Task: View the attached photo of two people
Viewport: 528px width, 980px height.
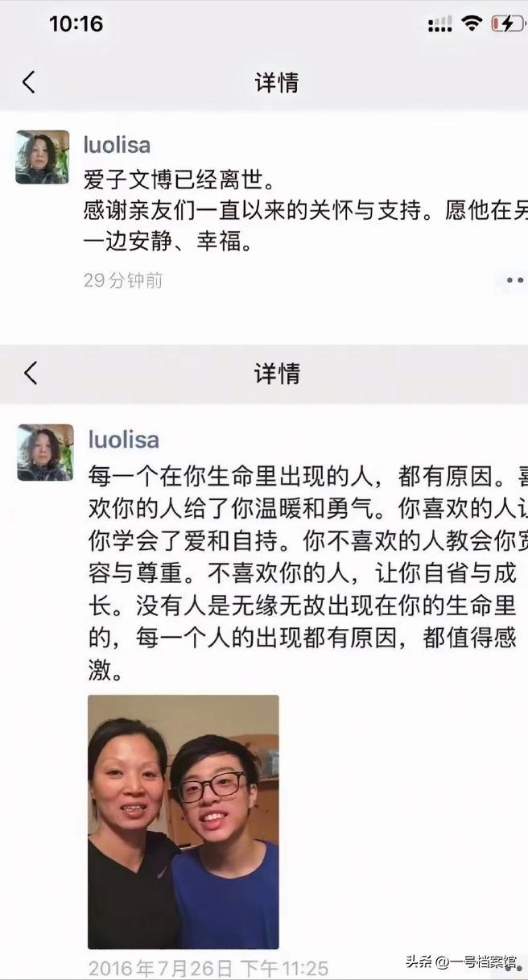Action: tap(184, 822)
